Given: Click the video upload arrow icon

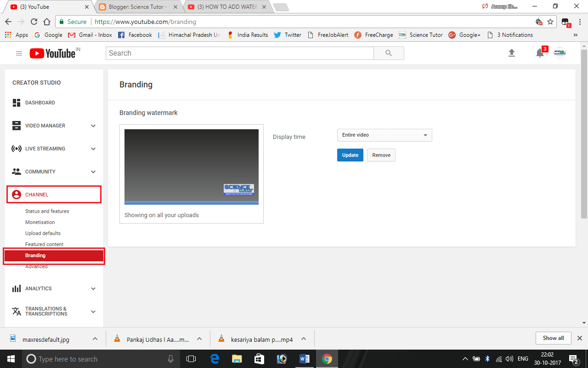Looking at the screenshot, I should [x=512, y=53].
